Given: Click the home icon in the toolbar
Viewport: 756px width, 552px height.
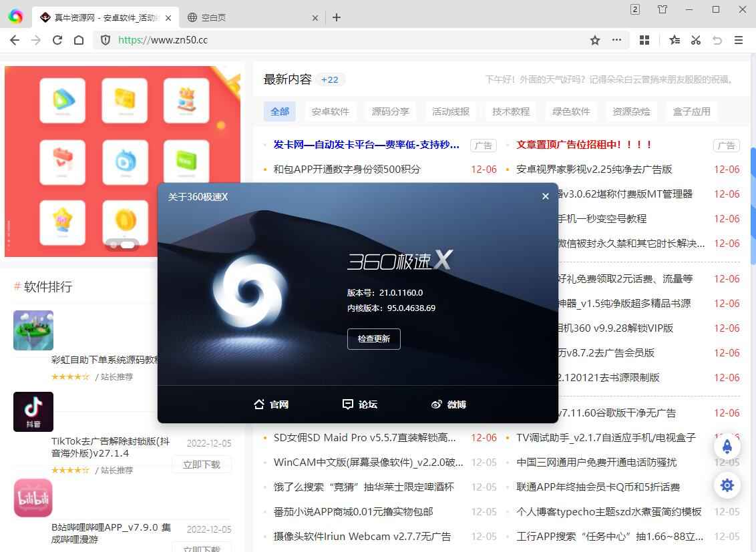Looking at the screenshot, I should [79, 40].
